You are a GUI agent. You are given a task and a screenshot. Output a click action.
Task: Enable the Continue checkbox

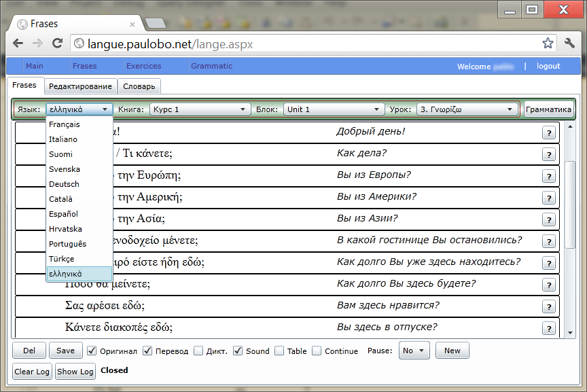point(317,351)
